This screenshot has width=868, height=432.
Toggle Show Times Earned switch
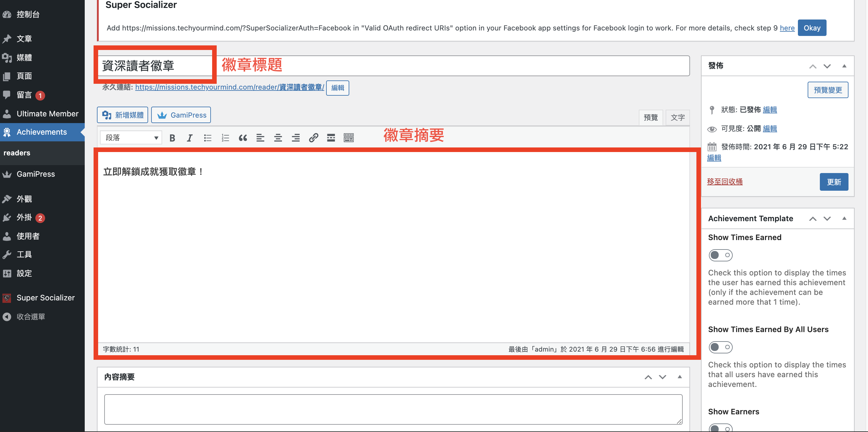click(720, 255)
